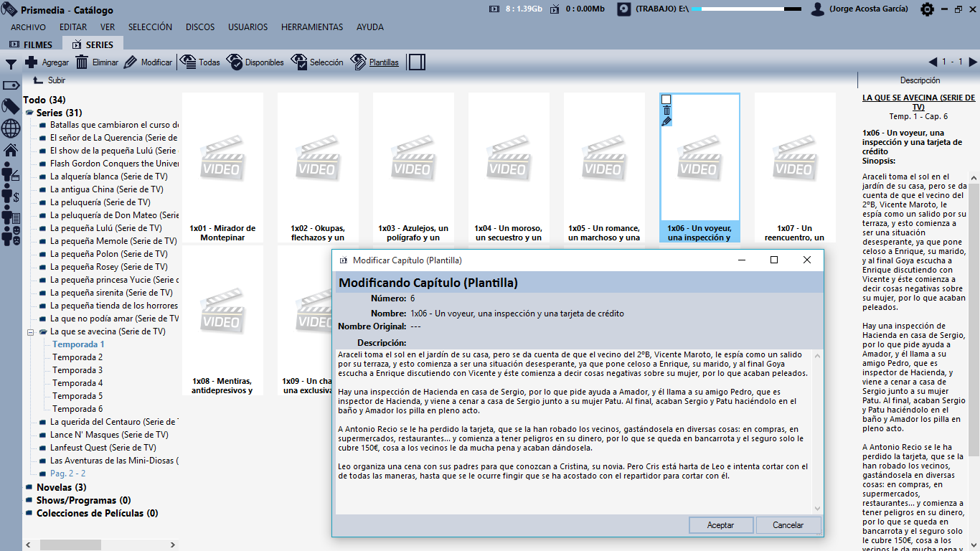This screenshot has height=551, width=980.
Task: Click the Aceptar button
Action: [720, 525]
